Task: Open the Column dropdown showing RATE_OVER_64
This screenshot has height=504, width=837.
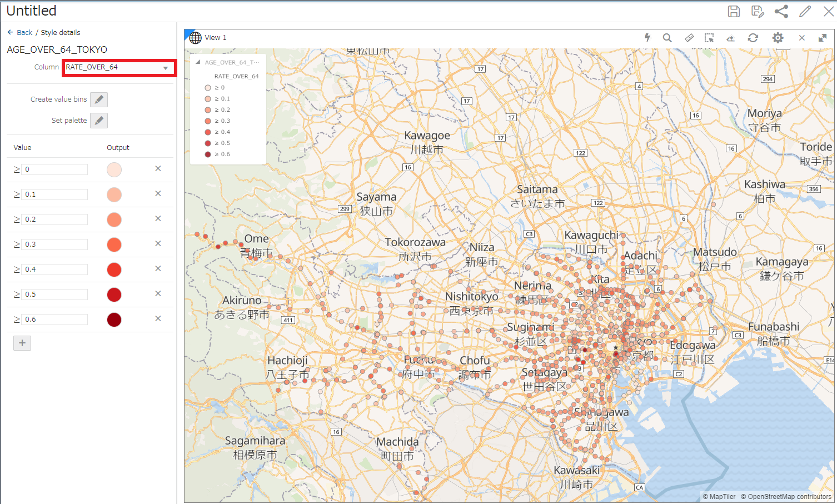Action: pyautogui.click(x=118, y=68)
